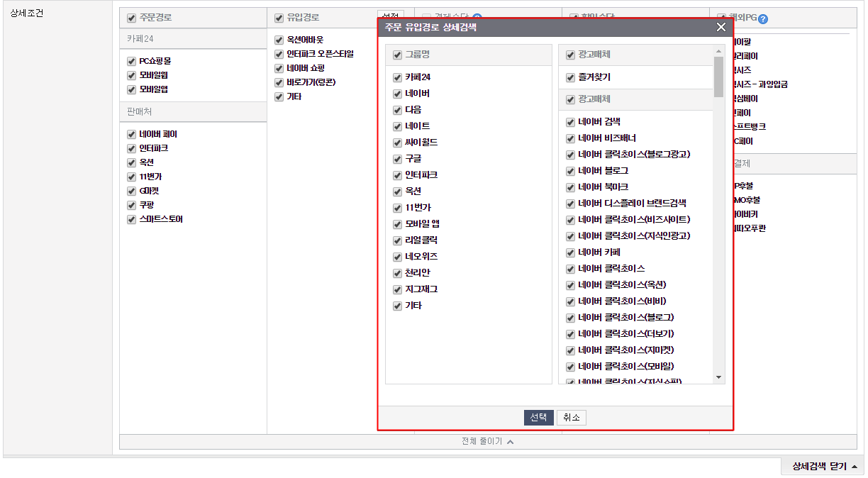Toggle 인터파크 오픈스타일 checkbox
Image resolution: width=868 pixels, height=478 pixels.
(279, 54)
